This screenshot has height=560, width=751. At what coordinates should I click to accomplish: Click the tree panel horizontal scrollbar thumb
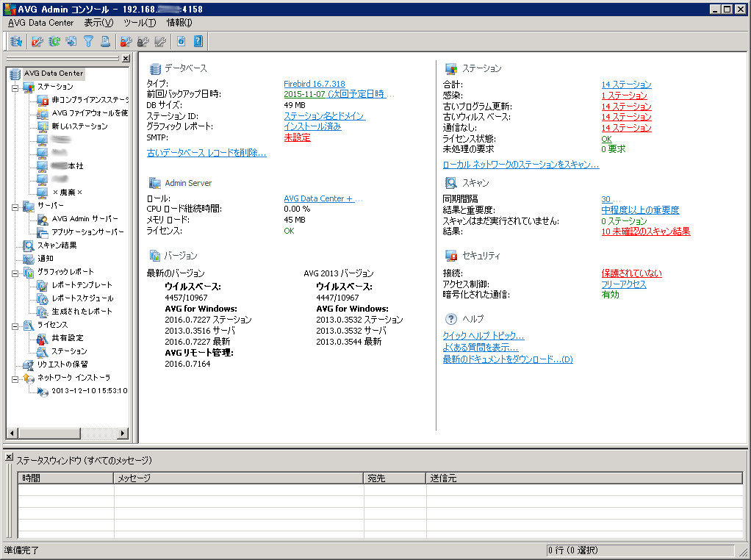point(49,433)
